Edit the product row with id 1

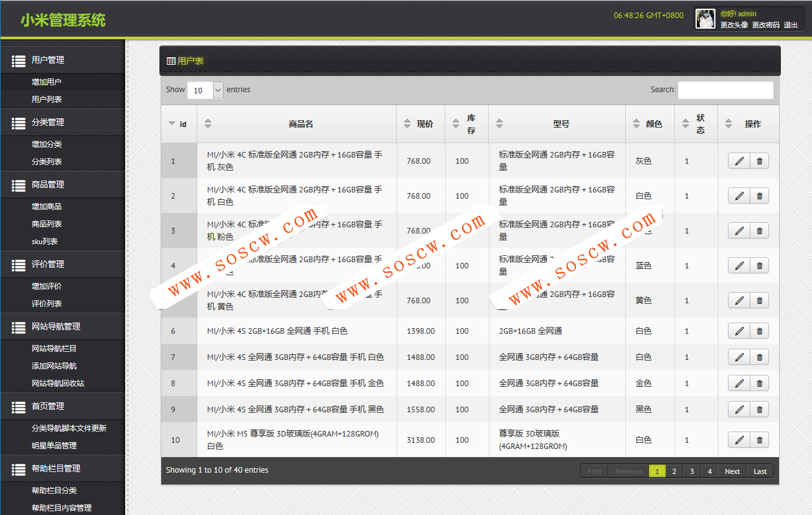(x=739, y=161)
